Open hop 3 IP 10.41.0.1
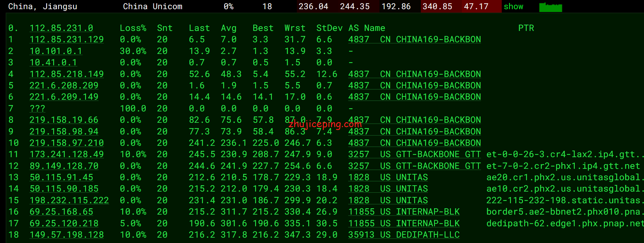The width and height of the screenshot is (644, 243). [x=53, y=62]
